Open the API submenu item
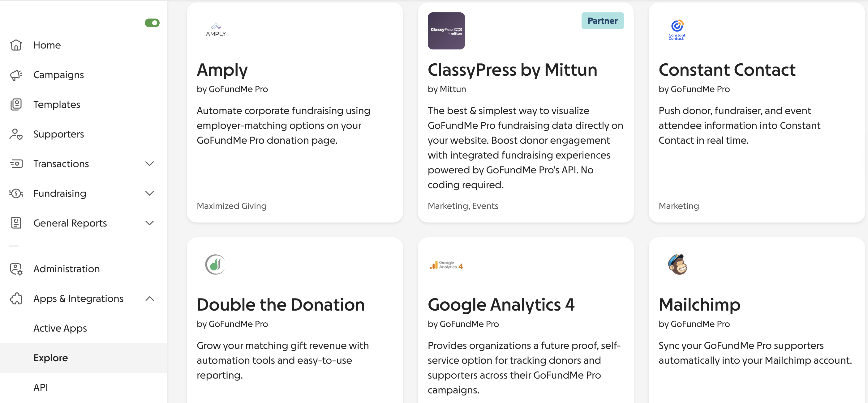Screen dimensions: 868x403 click(x=41, y=387)
